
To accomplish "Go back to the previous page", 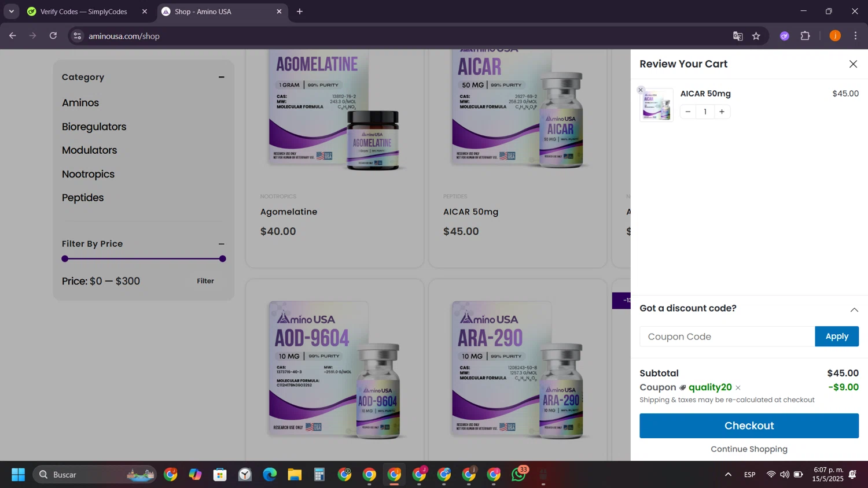I will click(13, 36).
